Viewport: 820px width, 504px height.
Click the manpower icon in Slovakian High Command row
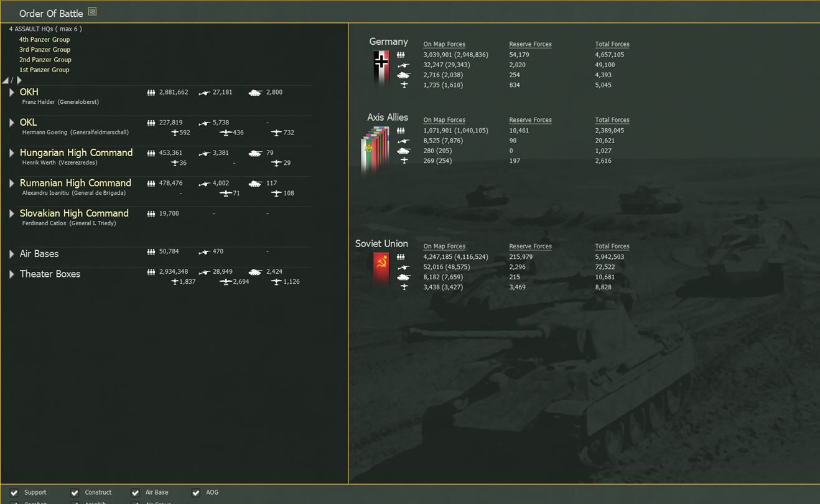pos(151,214)
